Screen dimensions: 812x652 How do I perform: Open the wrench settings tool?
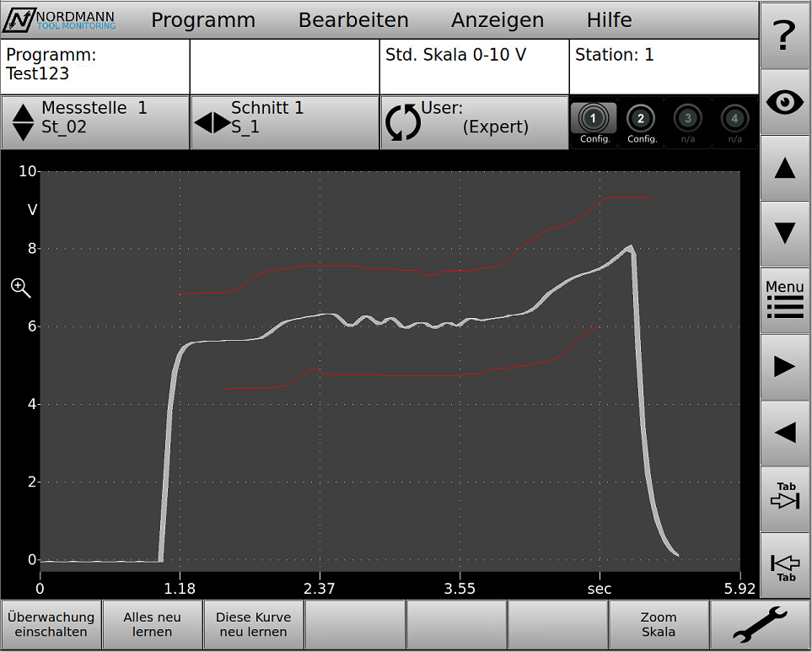760,625
